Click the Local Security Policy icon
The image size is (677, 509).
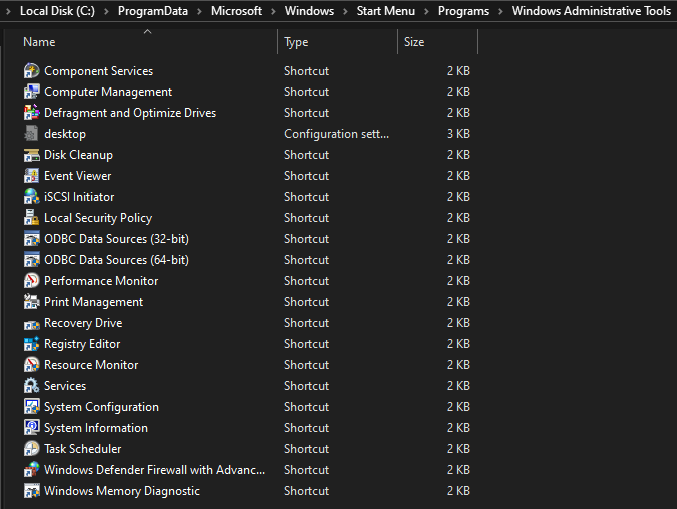pos(32,218)
